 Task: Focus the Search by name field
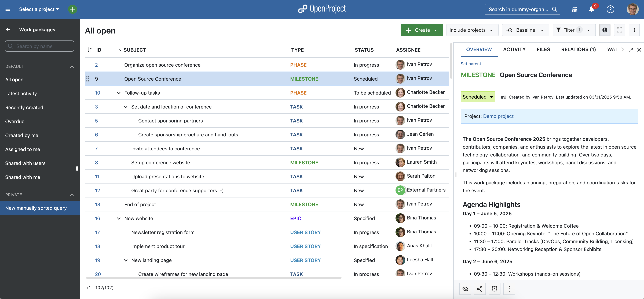[x=39, y=46]
